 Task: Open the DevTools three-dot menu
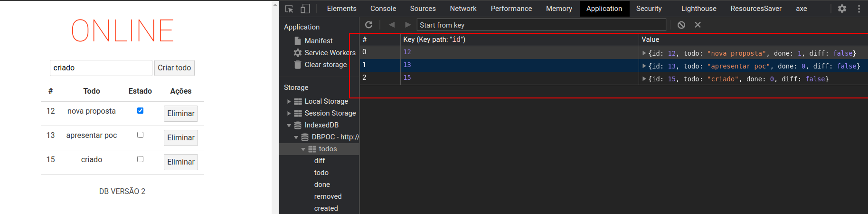(859, 9)
